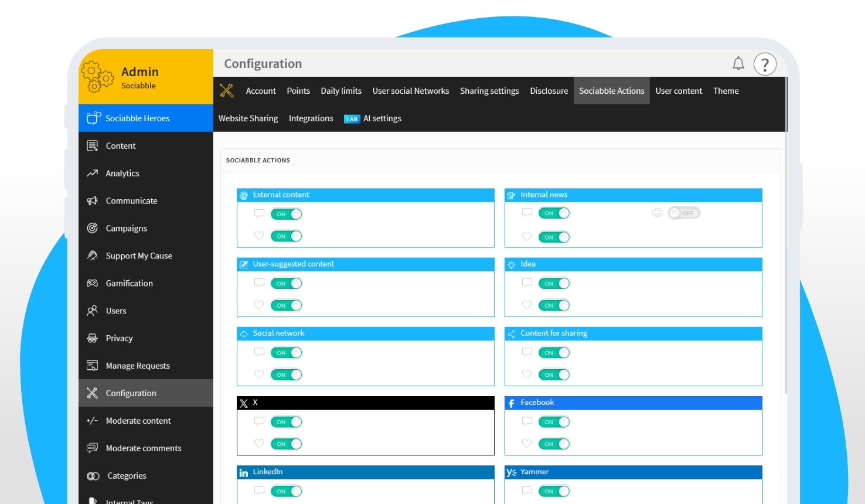Click the Communicate megaphone icon

pos(92,200)
